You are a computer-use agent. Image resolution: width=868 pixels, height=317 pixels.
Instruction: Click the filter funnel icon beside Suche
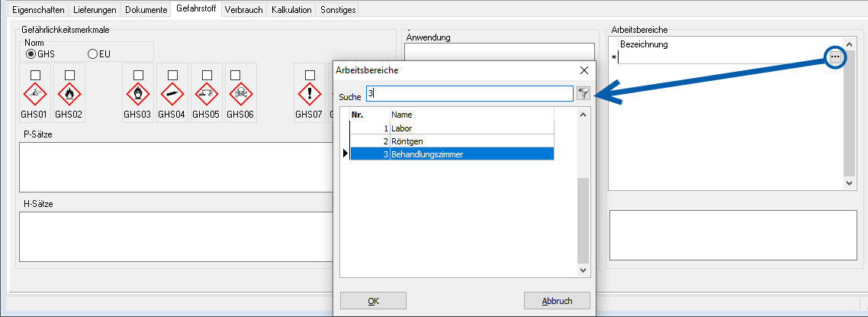[x=583, y=93]
